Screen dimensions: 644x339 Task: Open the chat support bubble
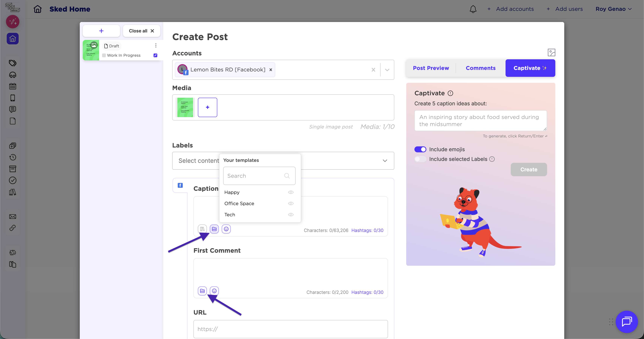pos(626,321)
